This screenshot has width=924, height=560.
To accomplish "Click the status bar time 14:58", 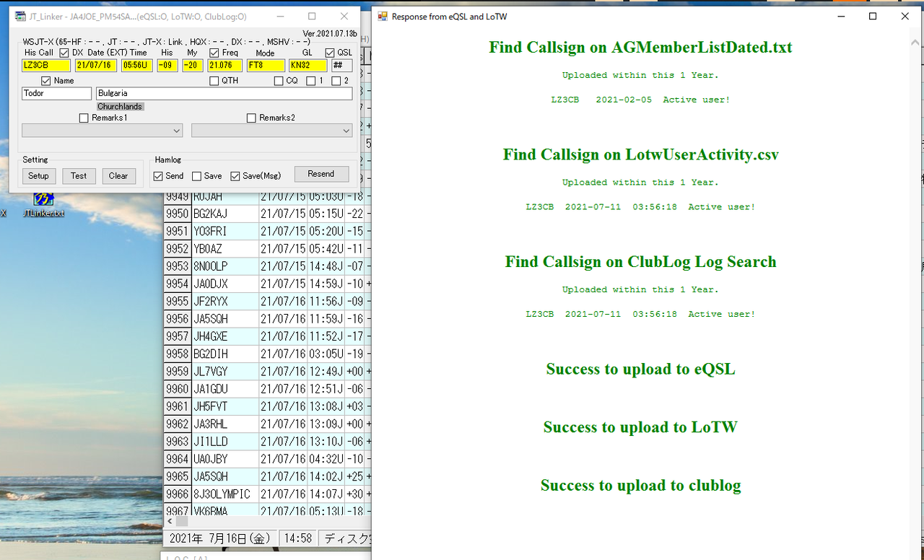I will click(297, 538).
